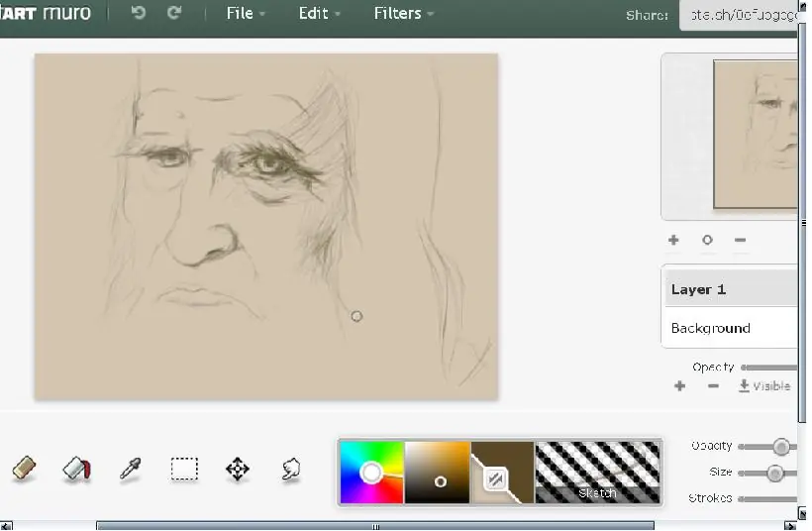The height and width of the screenshot is (531, 812).
Task: Add a new layer with plus icon
Action: pos(679,386)
